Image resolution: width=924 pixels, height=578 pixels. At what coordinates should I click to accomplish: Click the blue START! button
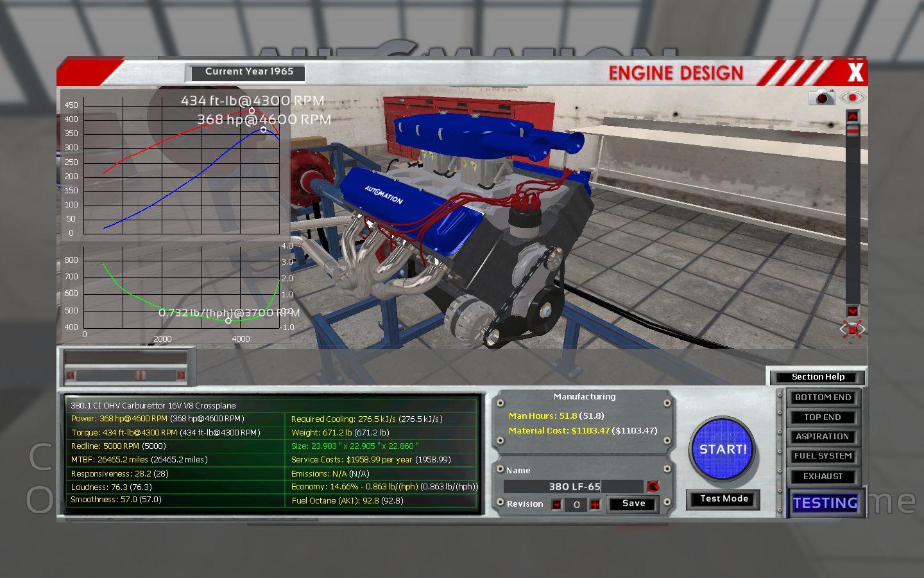click(x=723, y=449)
